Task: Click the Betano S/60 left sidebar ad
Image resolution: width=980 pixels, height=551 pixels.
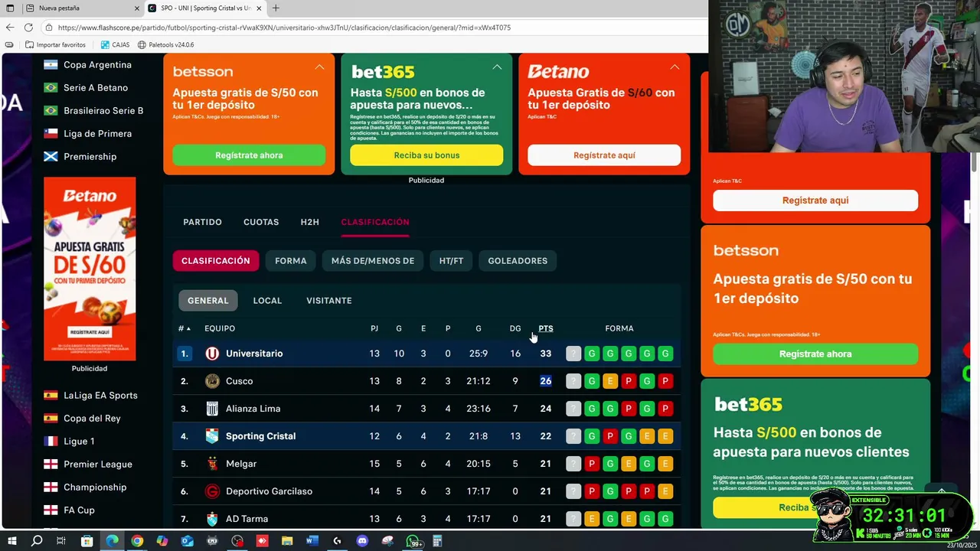Action: point(90,269)
